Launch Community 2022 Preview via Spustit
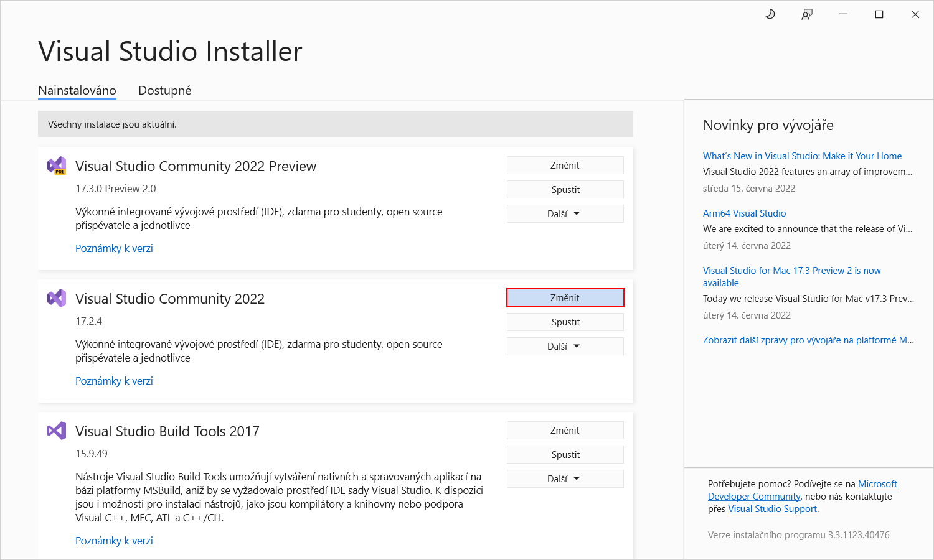Viewport: 934px width, 560px height. tap(565, 189)
